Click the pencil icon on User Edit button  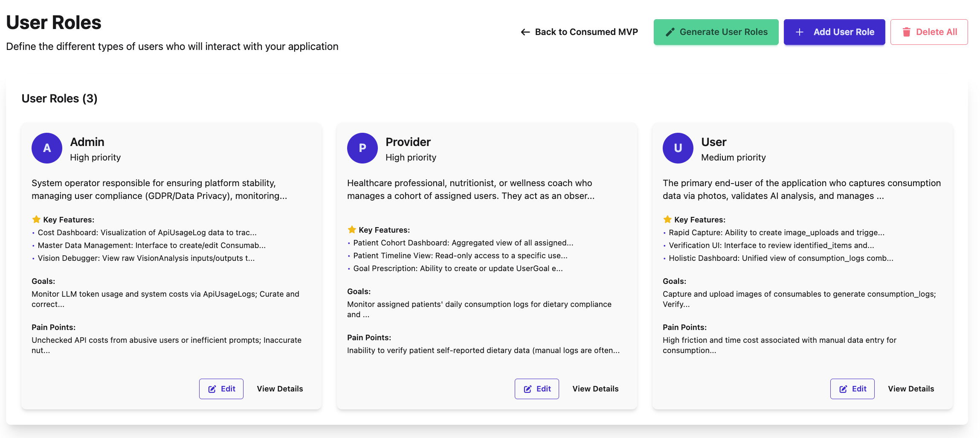[x=843, y=388]
